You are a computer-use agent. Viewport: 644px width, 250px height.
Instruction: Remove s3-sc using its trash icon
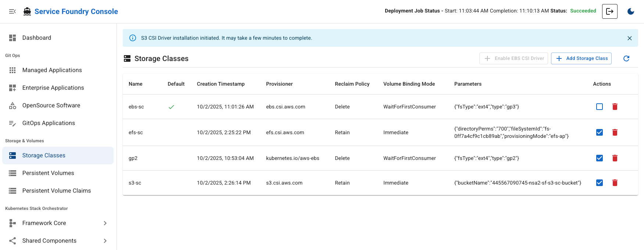tap(615, 183)
